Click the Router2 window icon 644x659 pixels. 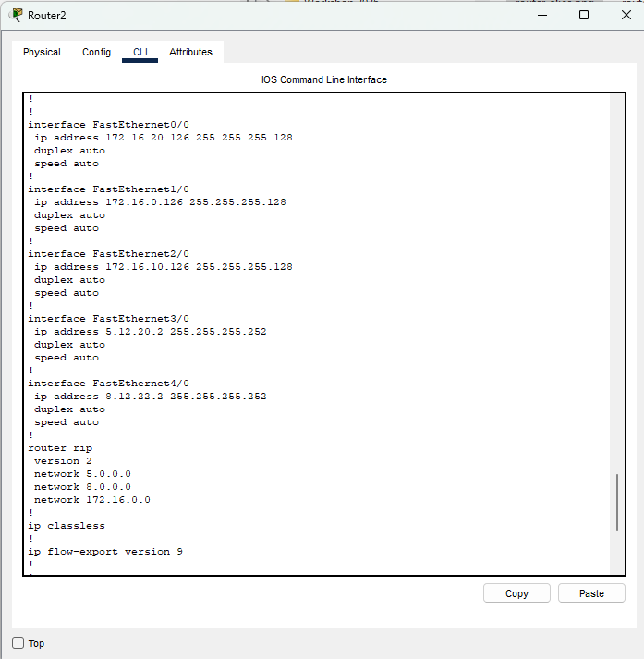[17, 15]
